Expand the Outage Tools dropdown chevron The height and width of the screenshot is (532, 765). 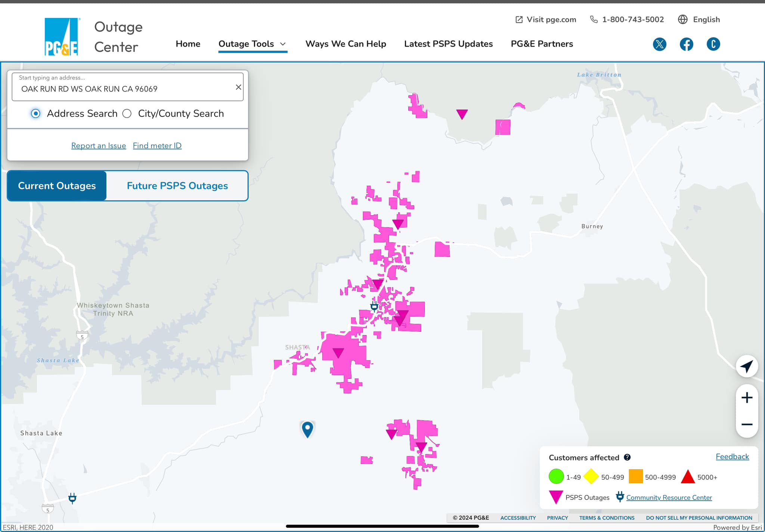pyautogui.click(x=283, y=44)
